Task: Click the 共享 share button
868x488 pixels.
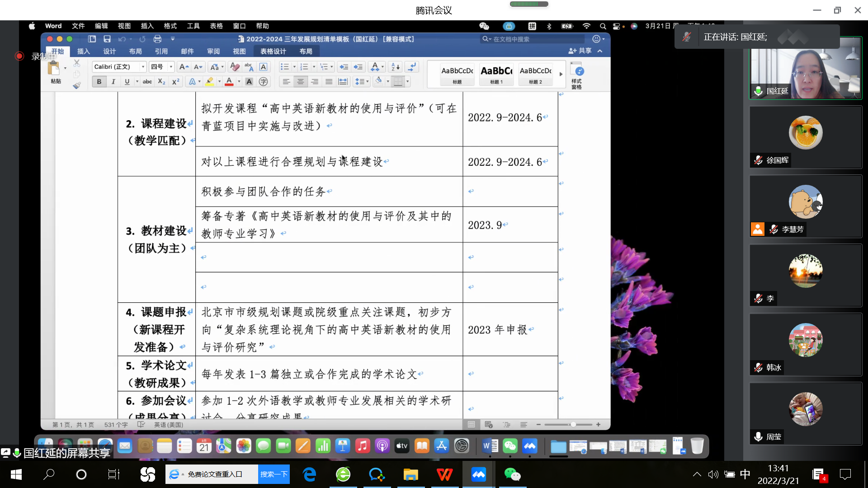Action: click(x=580, y=51)
